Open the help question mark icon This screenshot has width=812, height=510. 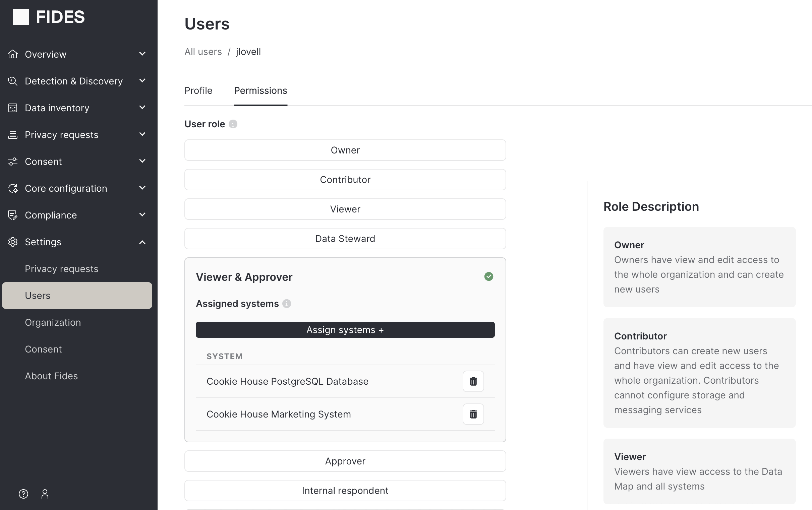tap(23, 494)
